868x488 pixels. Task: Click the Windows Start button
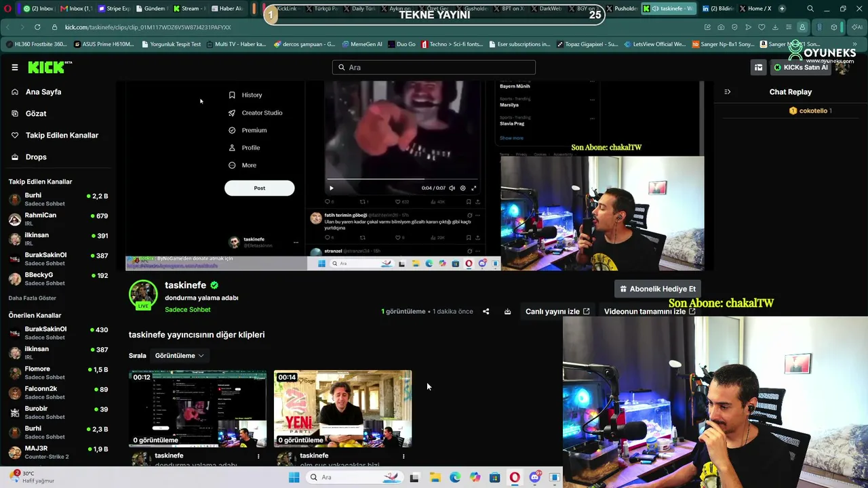click(x=294, y=477)
